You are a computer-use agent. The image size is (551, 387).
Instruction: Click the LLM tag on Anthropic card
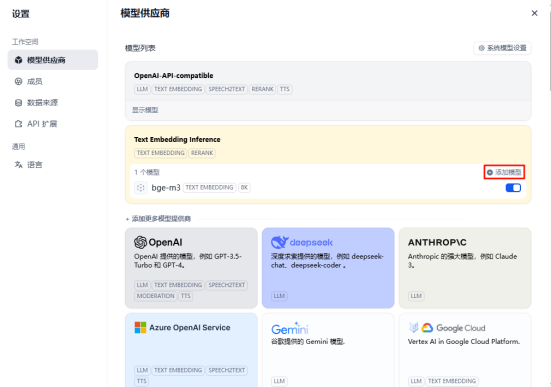pyautogui.click(x=416, y=296)
